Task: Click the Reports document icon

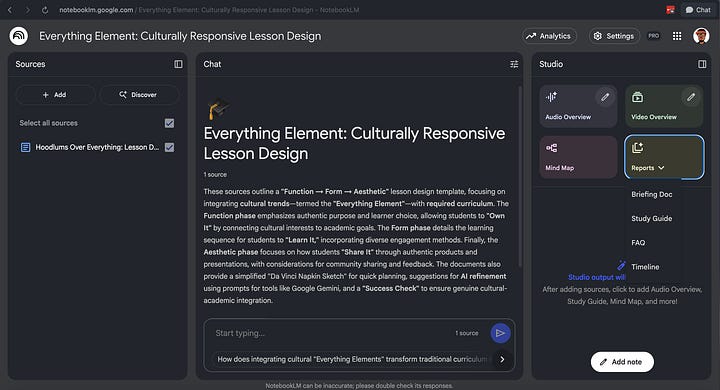Action: coord(637,148)
